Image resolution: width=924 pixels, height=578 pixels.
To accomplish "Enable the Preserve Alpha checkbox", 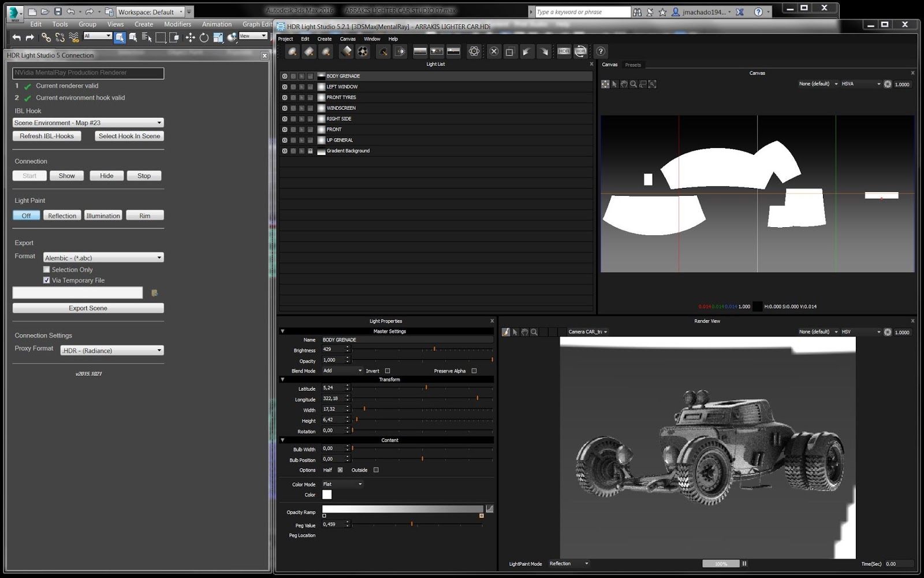I will coord(474,371).
